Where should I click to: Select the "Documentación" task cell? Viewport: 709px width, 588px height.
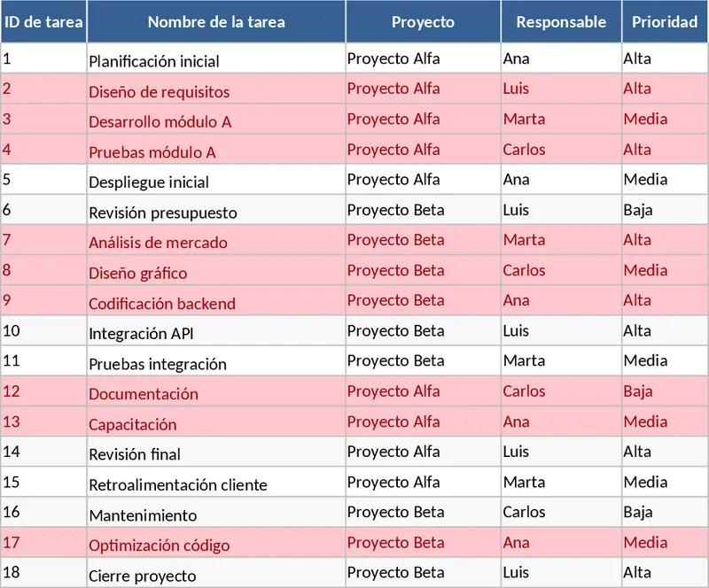click(x=144, y=394)
